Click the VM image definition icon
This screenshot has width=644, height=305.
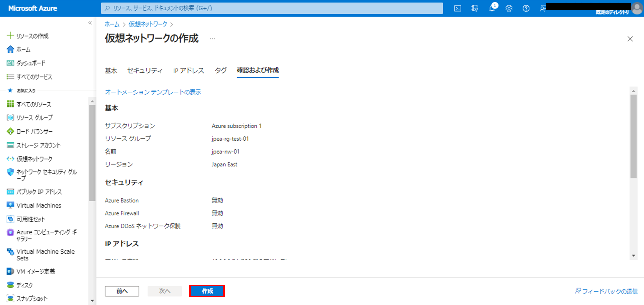(x=10, y=271)
